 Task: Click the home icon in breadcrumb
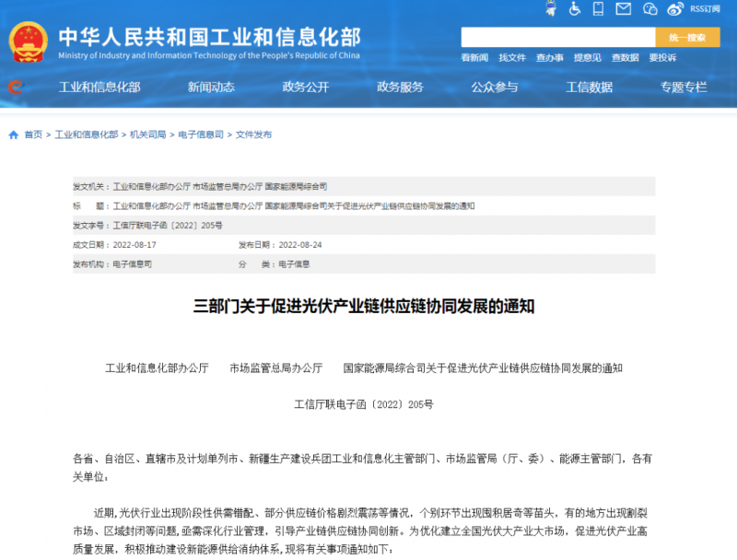(x=13, y=134)
